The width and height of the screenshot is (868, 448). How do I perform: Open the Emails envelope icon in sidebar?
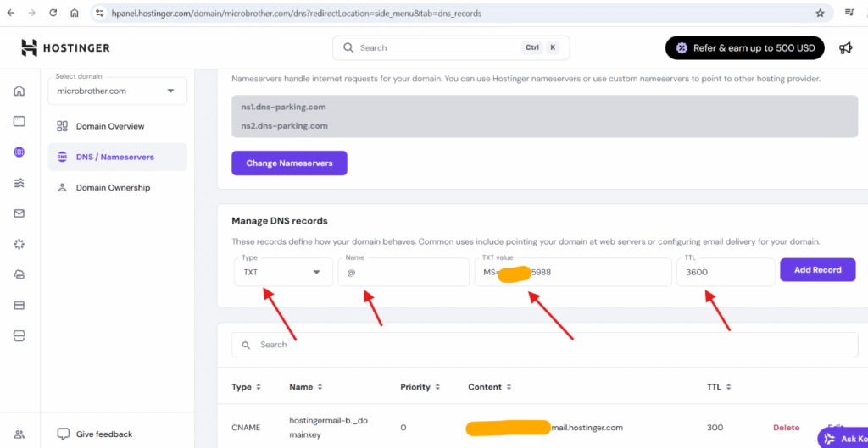pos(19,213)
